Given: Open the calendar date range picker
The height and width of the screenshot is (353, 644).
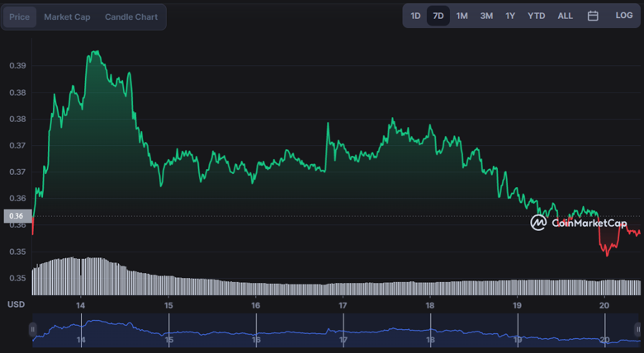Looking at the screenshot, I should click(x=593, y=16).
